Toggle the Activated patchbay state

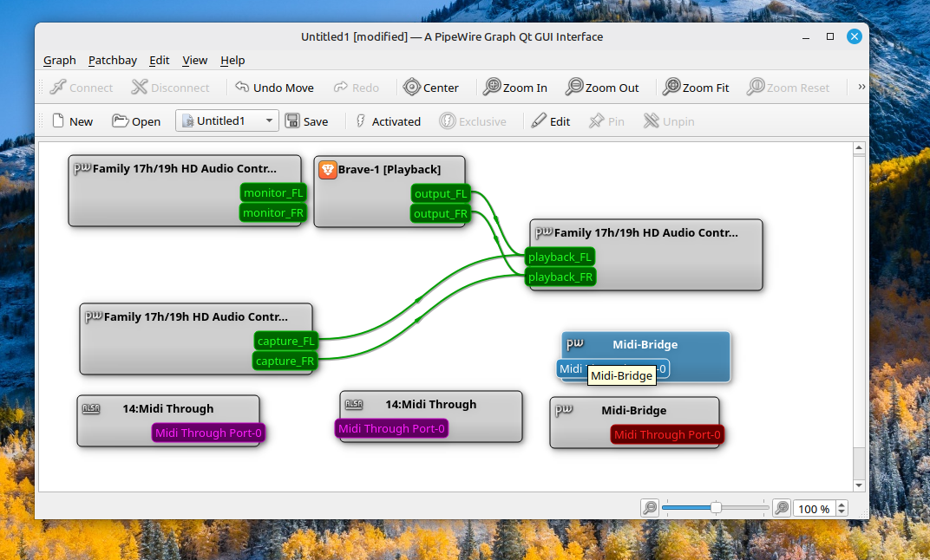(362, 121)
